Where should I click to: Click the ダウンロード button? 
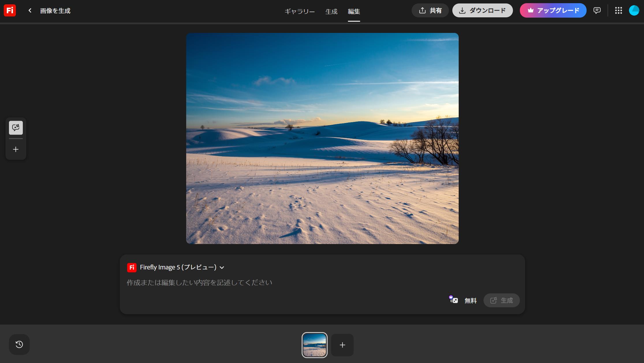[482, 10]
